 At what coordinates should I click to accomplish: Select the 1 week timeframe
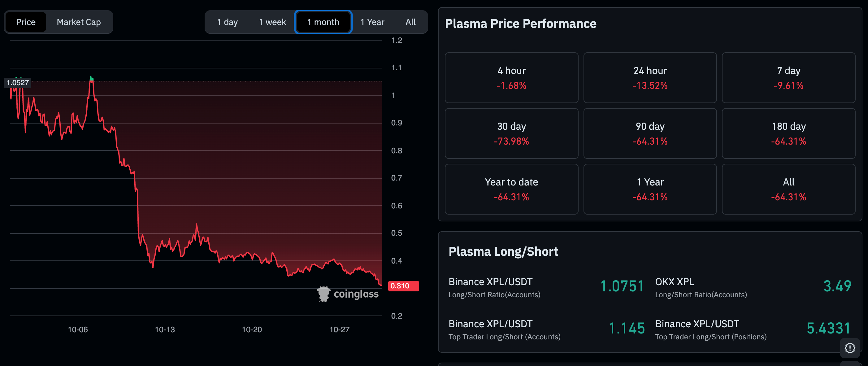pyautogui.click(x=272, y=22)
